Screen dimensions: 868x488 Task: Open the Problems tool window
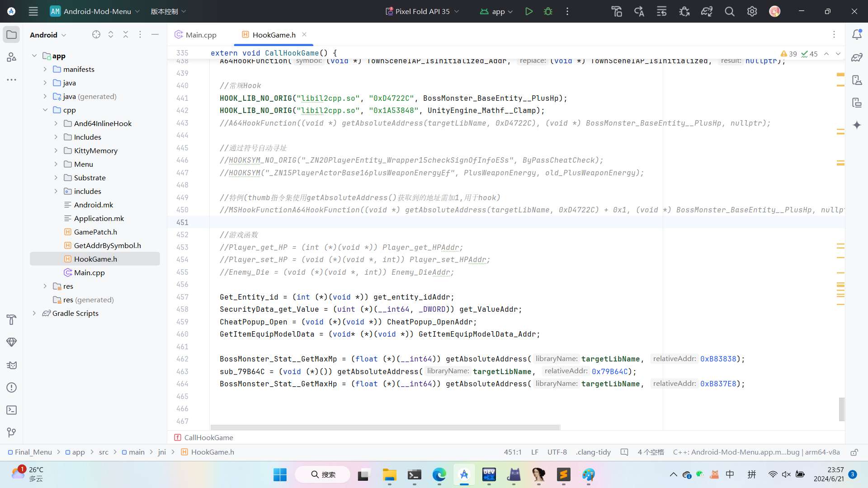(12, 387)
